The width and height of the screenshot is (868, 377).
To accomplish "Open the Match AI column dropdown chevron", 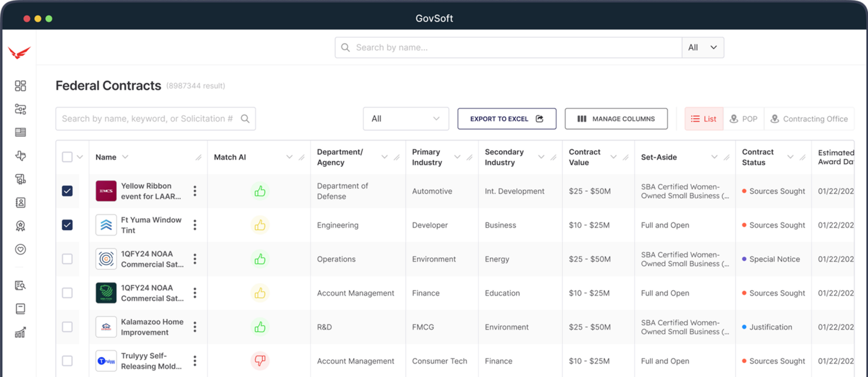I will tap(289, 157).
